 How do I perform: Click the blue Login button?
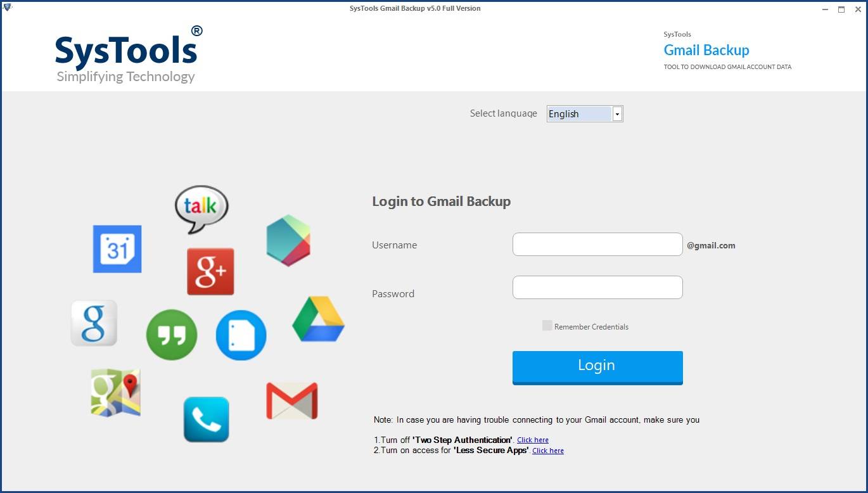point(597,368)
